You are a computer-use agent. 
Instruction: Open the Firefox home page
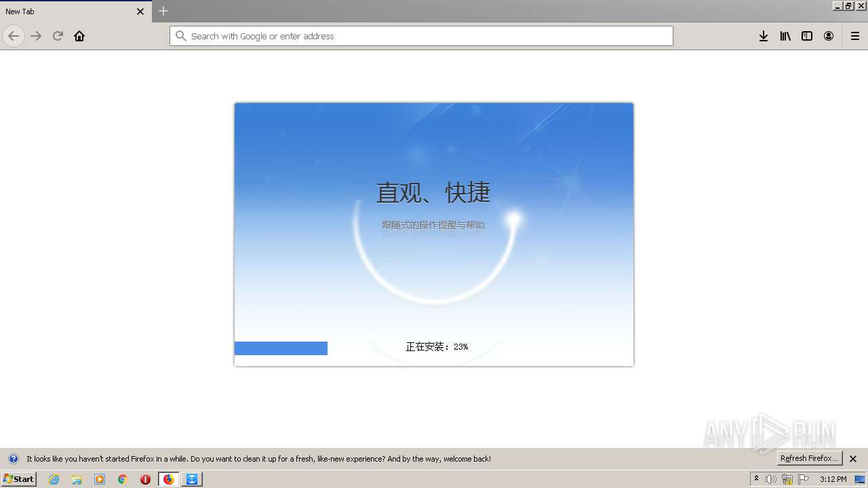coord(79,36)
